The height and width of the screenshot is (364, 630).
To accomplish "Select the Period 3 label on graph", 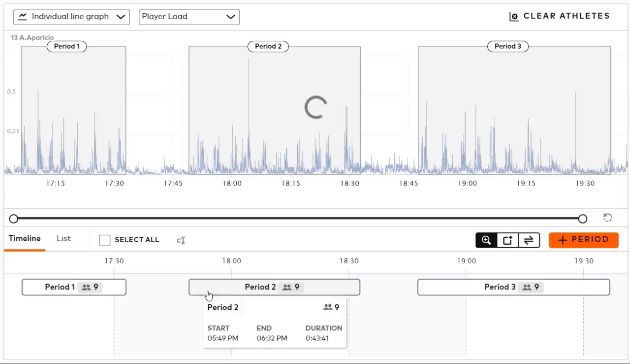I will pos(507,46).
